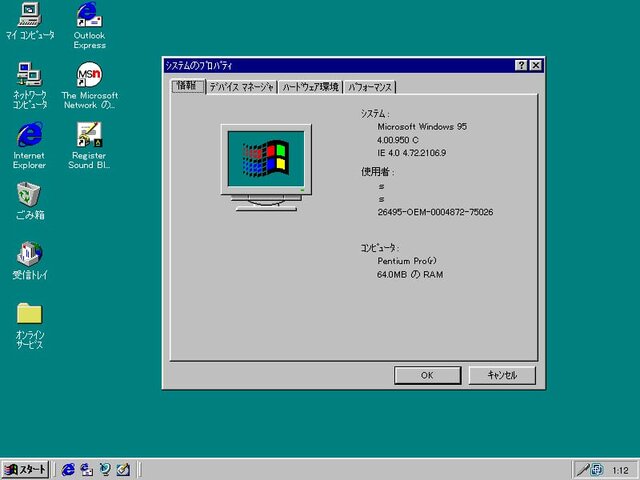
Task: Switch to the Hardware Profiles tab
Action: (311, 87)
